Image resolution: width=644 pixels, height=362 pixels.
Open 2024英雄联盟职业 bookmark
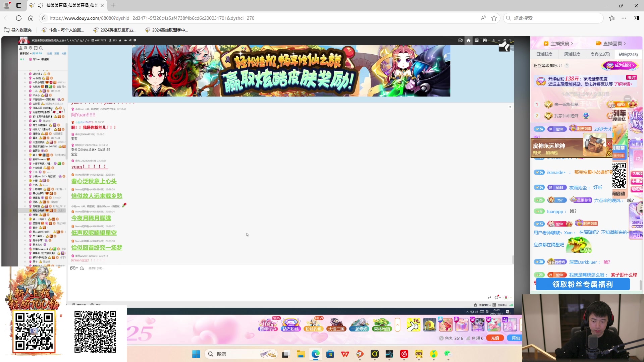115,30
